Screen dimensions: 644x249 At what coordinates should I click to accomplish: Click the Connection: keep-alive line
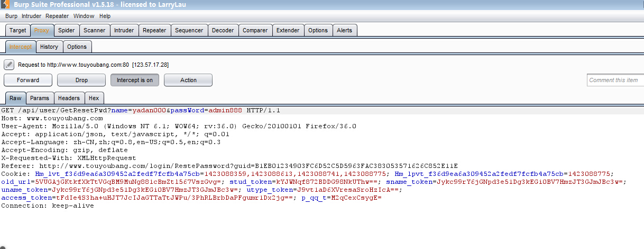[48, 206]
